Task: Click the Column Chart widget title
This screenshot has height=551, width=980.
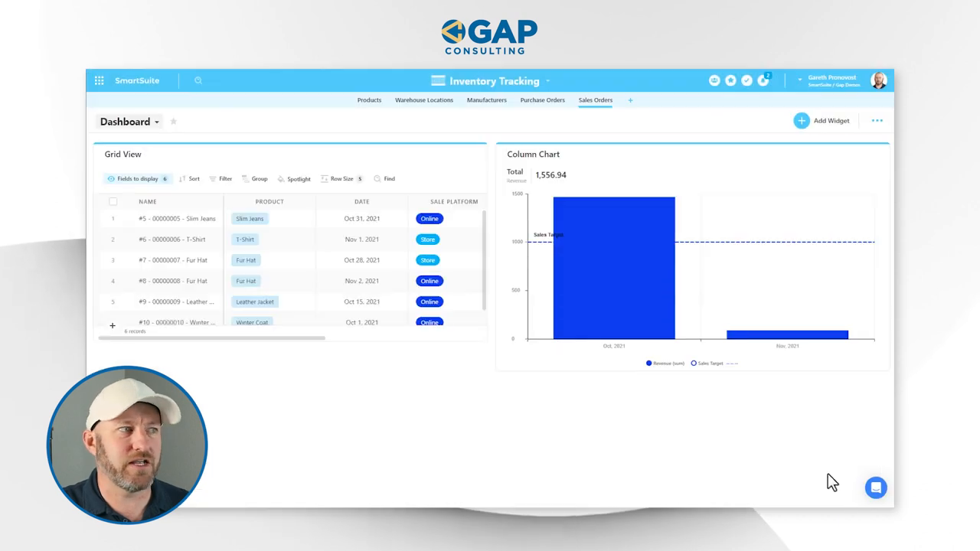Action: pos(534,155)
